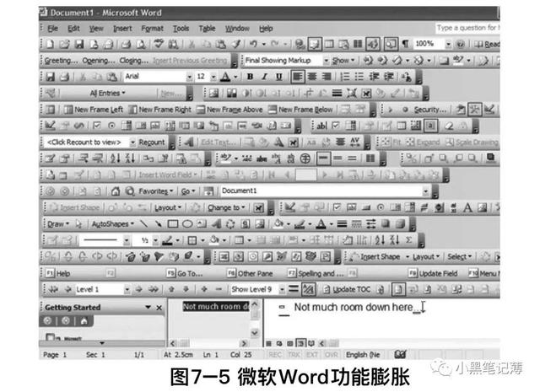The image size is (540, 392).
Task: Toggle the paragraph marks (¶) icon
Action: pyautogui.click(x=405, y=44)
